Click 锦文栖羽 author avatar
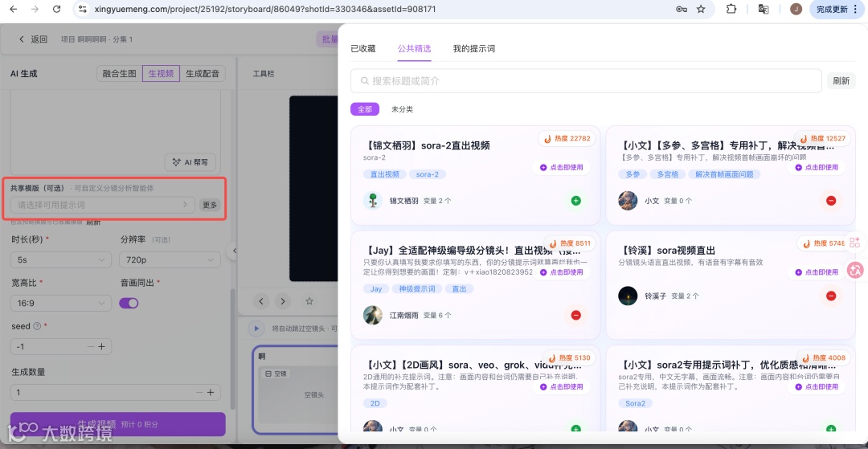 373,201
